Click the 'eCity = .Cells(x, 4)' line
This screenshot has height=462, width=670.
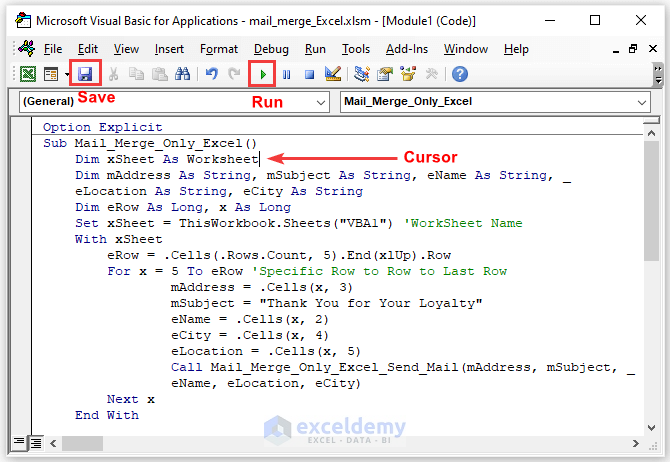[x=250, y=335]
